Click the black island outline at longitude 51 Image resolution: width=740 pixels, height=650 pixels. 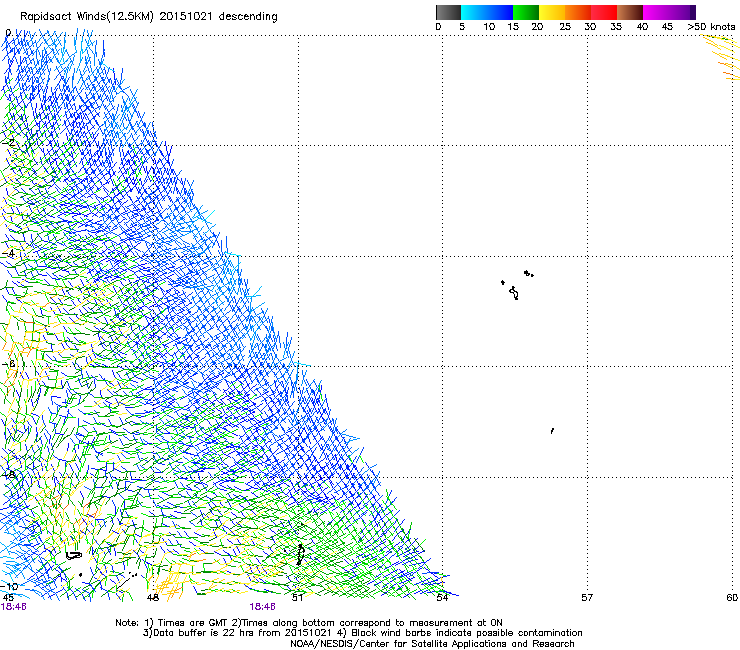tap(300, 554)
